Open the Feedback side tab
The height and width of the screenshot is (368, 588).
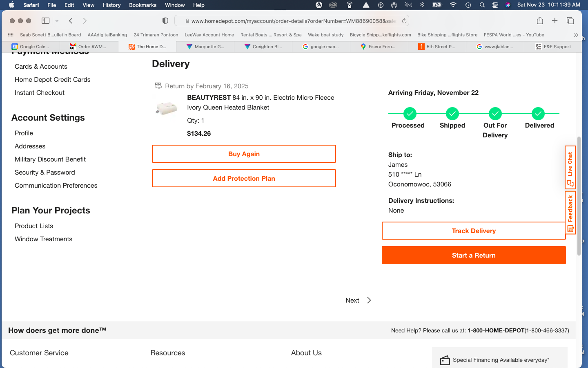tap(570, 213)
